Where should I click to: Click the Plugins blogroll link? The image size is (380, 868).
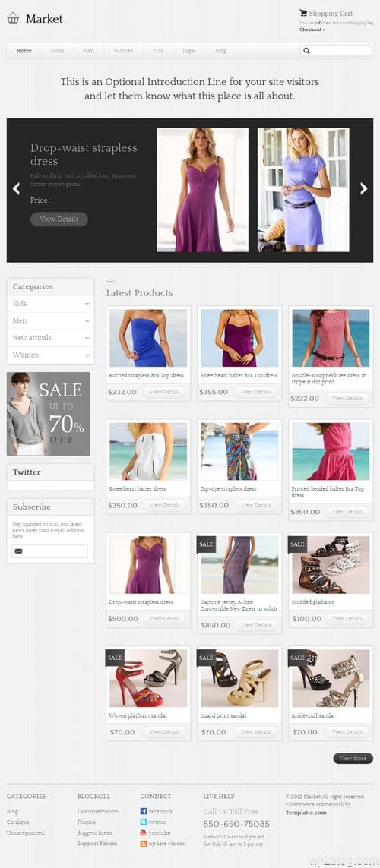(87, 822)
